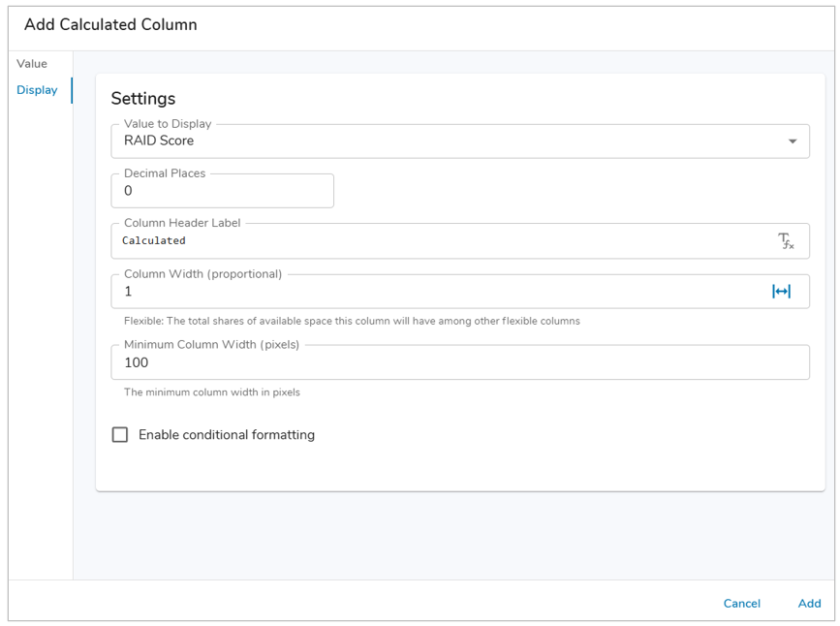Focus the Decimal Places input field
This screenshot has height=626, width=840.
click(223, 192)
